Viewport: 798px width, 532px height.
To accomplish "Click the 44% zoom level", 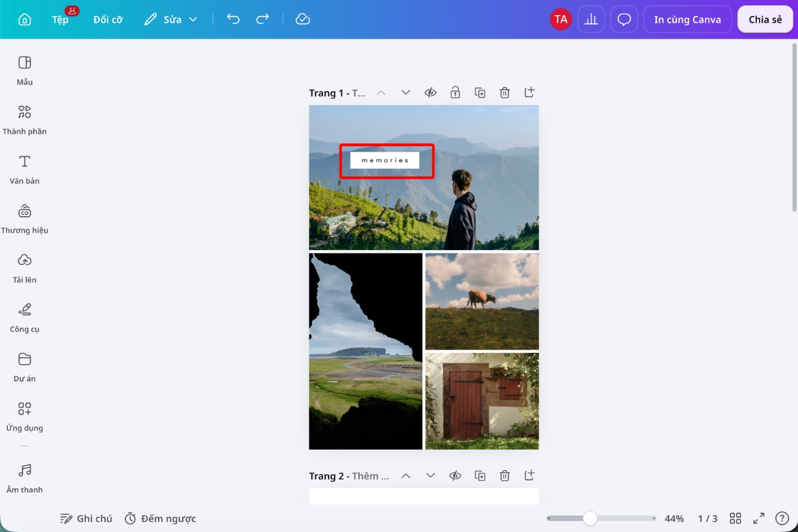I will [674, 518].
